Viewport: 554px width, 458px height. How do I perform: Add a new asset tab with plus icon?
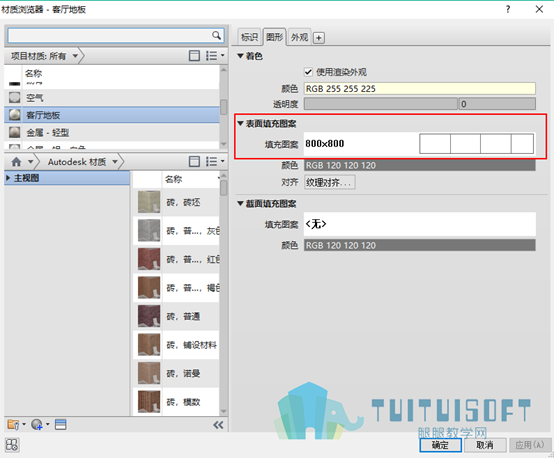click(319, 38)
